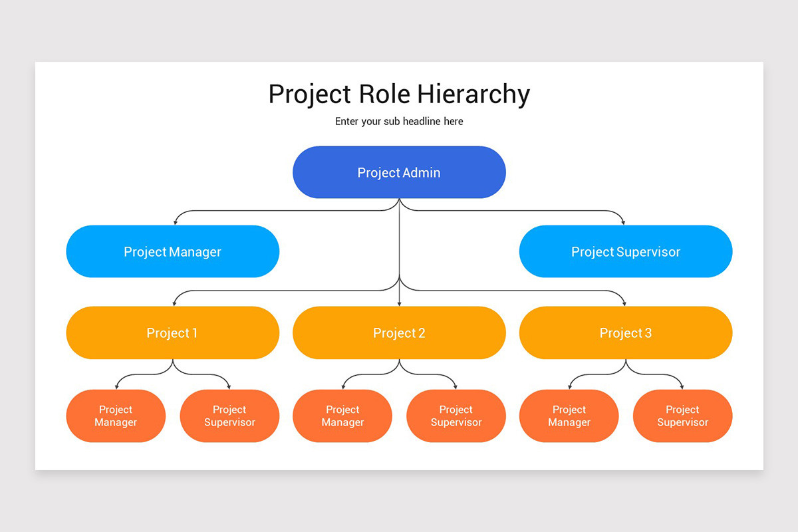
Task: Click the connector between Project Admin and Project Manager
Action: 279,210
